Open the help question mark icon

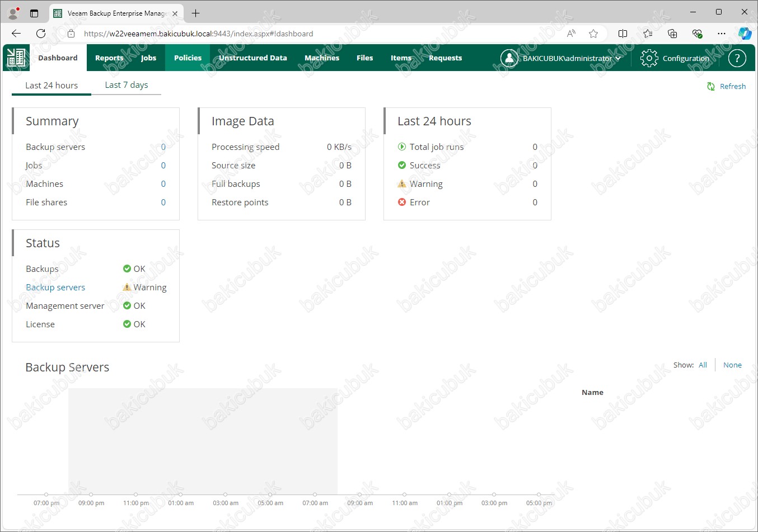737,58
